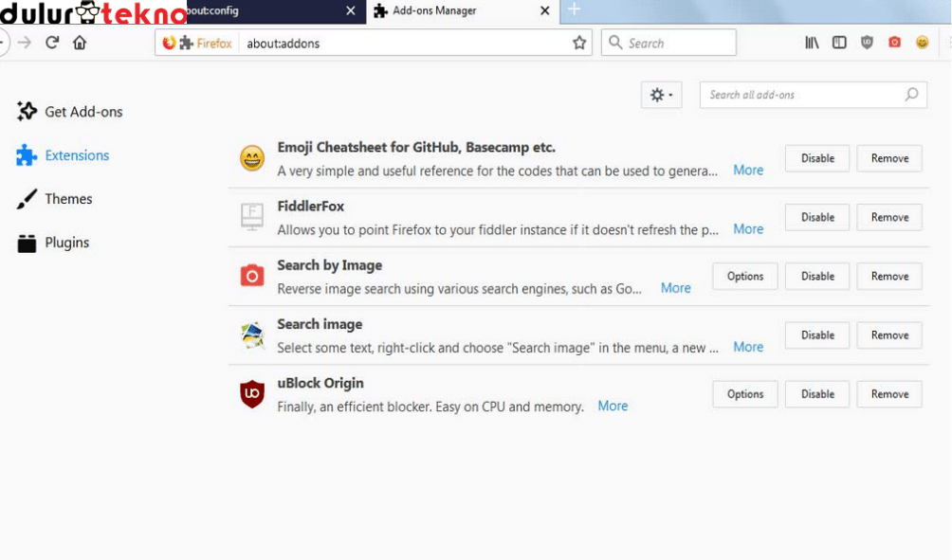Go to the Firefox home page

[x=80, y=43]
